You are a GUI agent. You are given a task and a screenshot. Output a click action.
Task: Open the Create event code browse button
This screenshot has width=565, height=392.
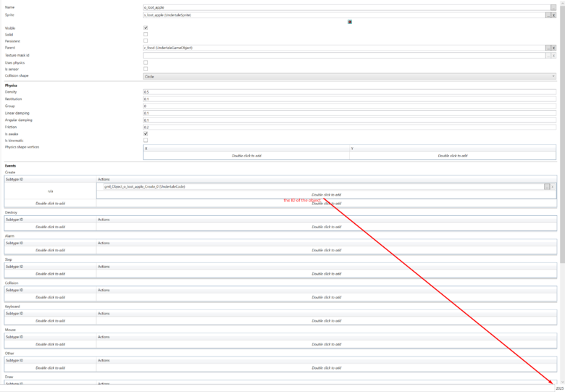click(548, 186)
